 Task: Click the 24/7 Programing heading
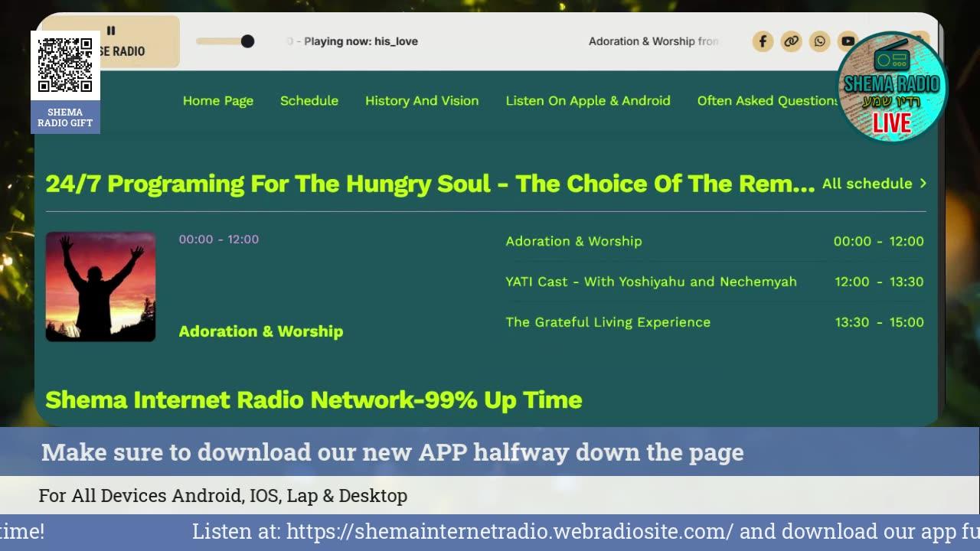(430, 184)
